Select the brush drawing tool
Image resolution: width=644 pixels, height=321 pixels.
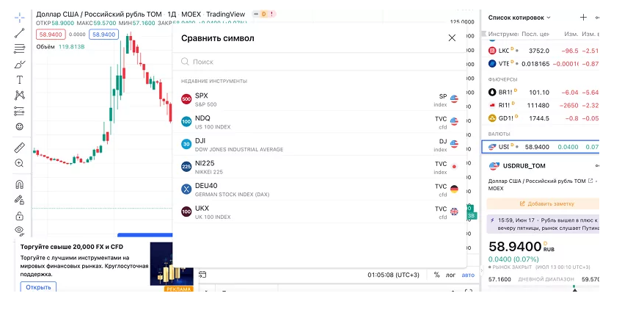19,64
